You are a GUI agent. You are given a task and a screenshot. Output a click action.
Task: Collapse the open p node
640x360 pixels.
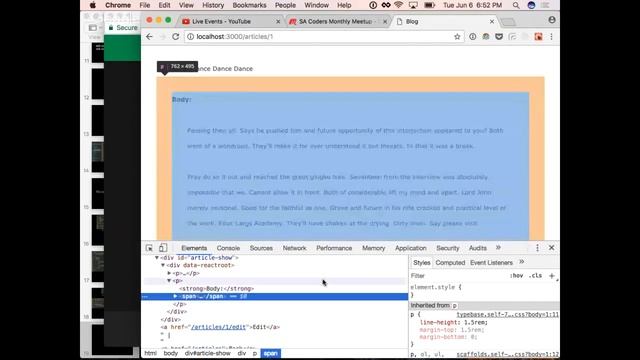(x=169, y=281)
